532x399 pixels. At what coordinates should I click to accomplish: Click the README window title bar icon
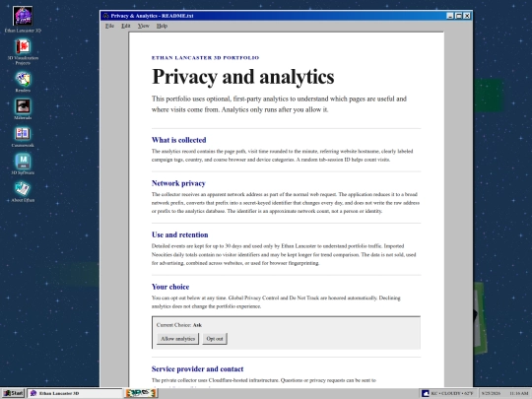tap(105, 16)
